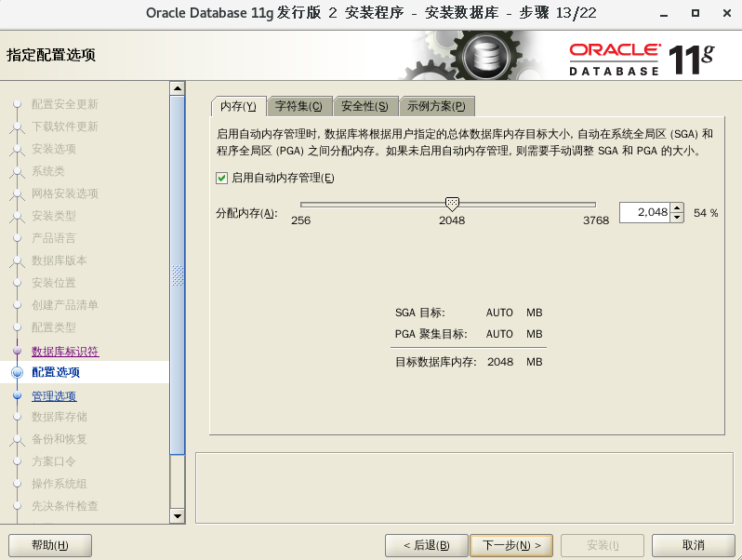This screenshot has width=742, height=560.
Task: Open the 管理选项 step link
Action: tap(54, 395)
